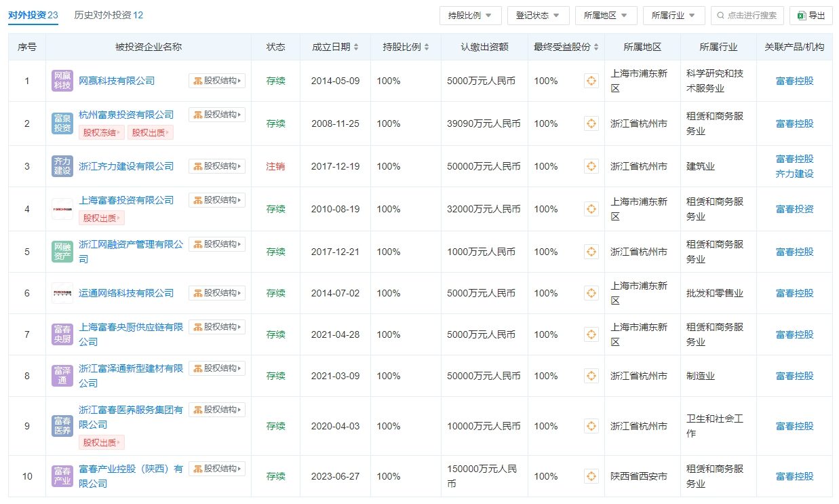
Task: Sort the table by 持股比例 column
Action: [x=427, y=47]
